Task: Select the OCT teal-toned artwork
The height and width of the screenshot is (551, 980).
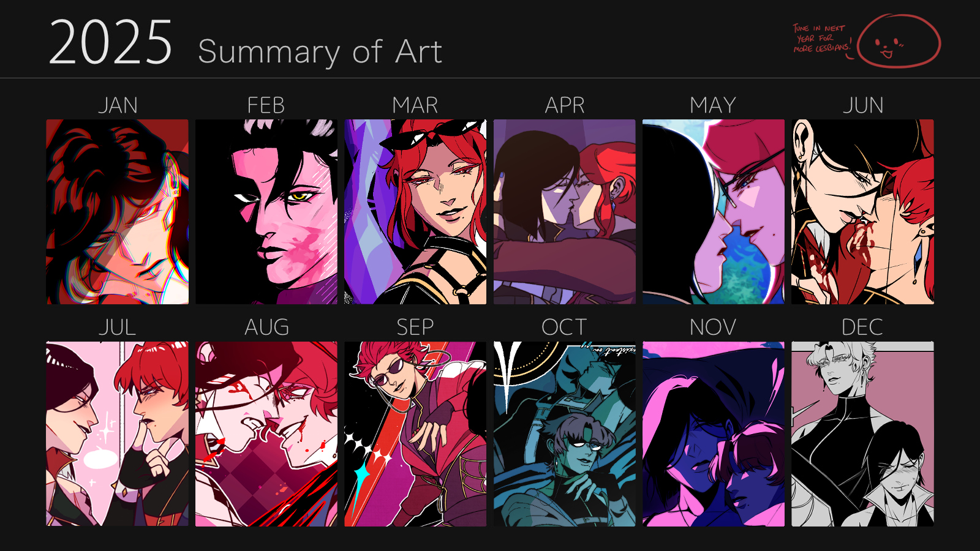Action: tap(565, 434)
